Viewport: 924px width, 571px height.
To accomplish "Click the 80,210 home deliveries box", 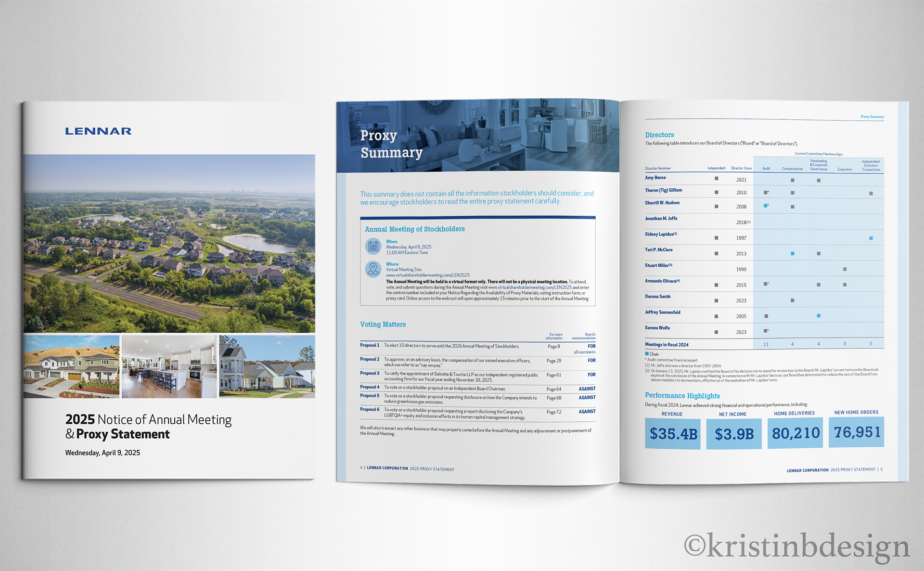I will tap(795, 433).
